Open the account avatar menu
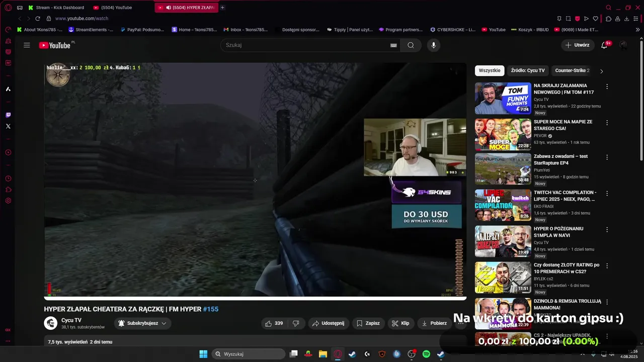 point(623,45)
